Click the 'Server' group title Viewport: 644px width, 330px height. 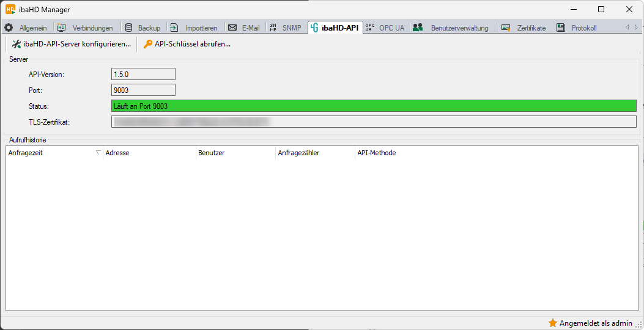tap(18, 59)
